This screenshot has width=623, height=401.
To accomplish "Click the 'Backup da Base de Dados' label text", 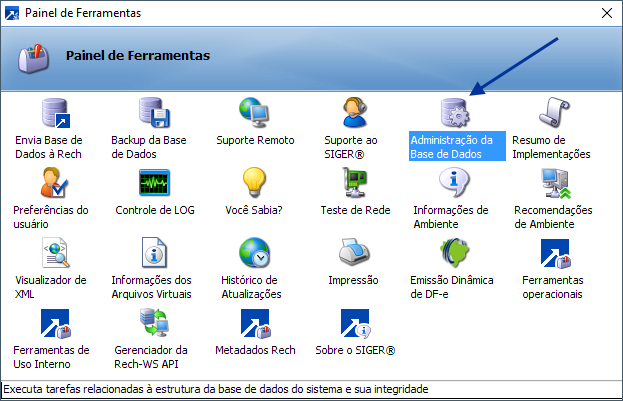I will click(x=149, y=147).
